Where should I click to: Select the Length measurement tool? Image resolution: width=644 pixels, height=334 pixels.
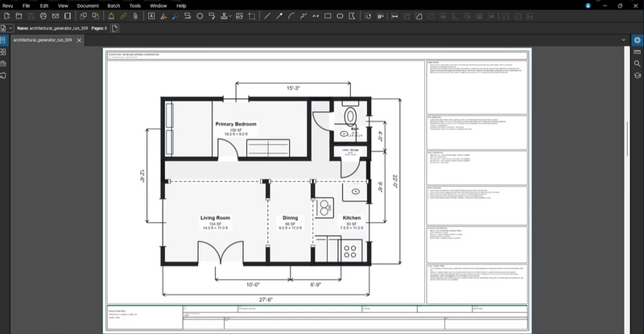point(394,16)
